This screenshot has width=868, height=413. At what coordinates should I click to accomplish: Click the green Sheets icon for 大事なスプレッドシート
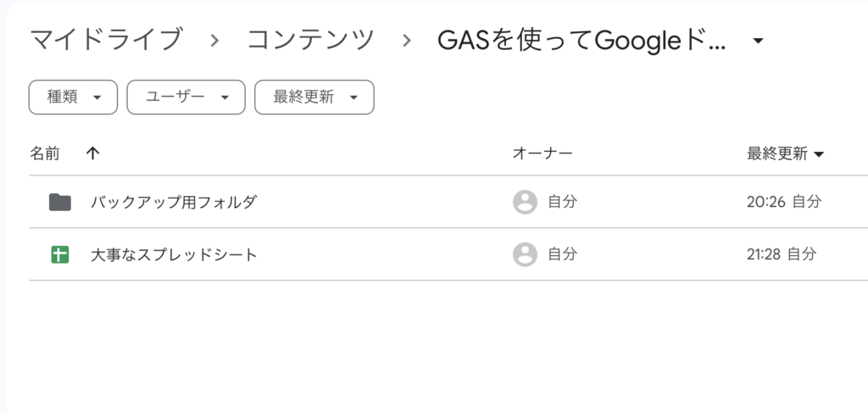pos(59,254)
